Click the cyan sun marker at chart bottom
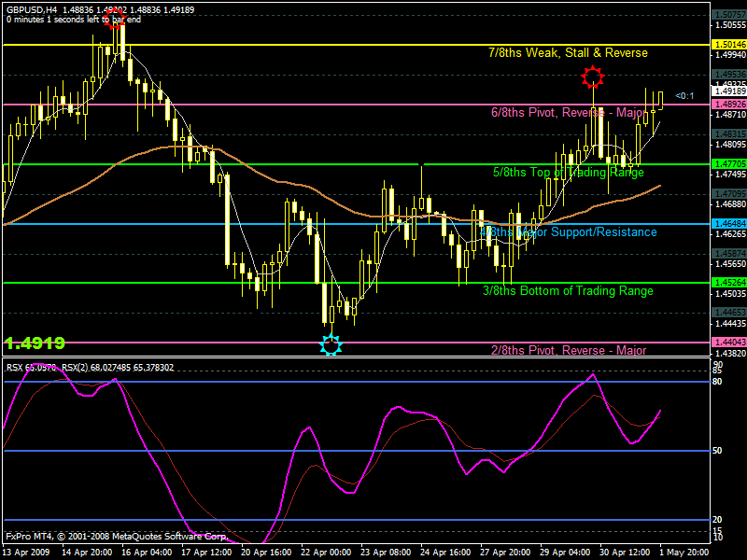Image resolution: width=747 pixels, height=560 pixels. [331, 344]
